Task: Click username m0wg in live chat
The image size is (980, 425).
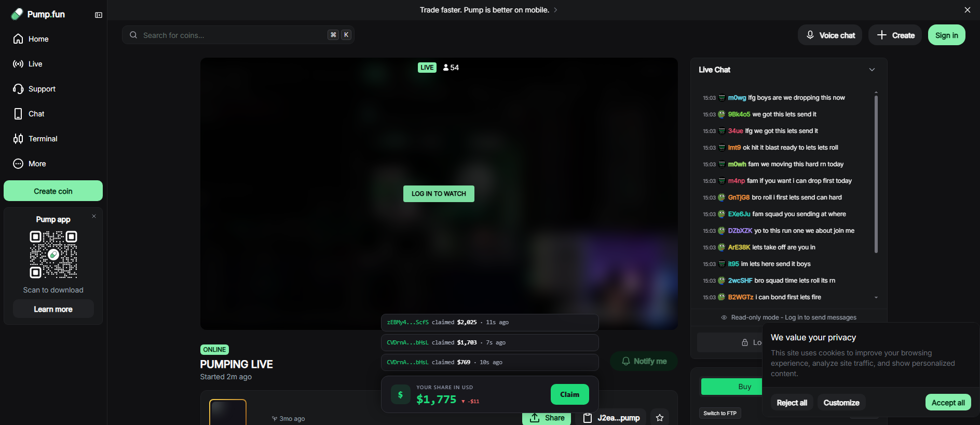Action: (737, 98)
